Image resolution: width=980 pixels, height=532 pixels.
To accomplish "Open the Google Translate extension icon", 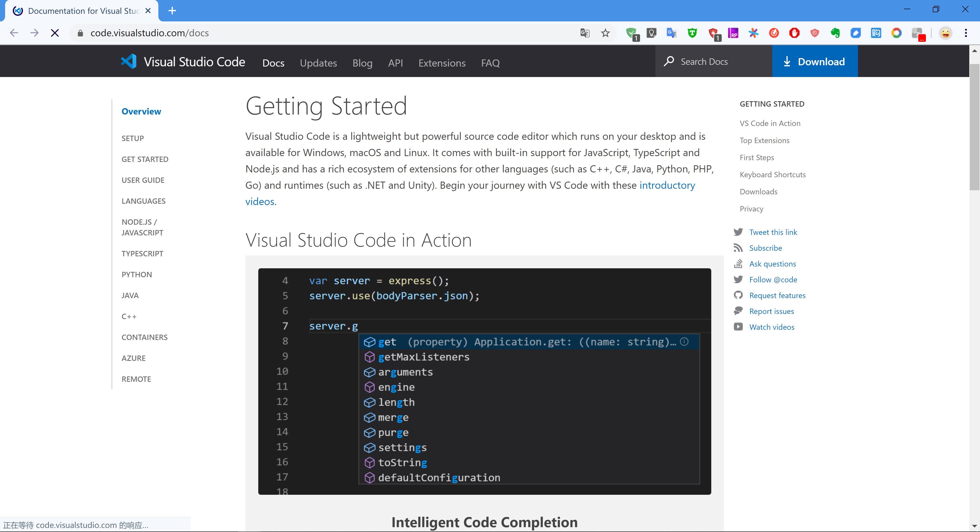I will 671,33.
